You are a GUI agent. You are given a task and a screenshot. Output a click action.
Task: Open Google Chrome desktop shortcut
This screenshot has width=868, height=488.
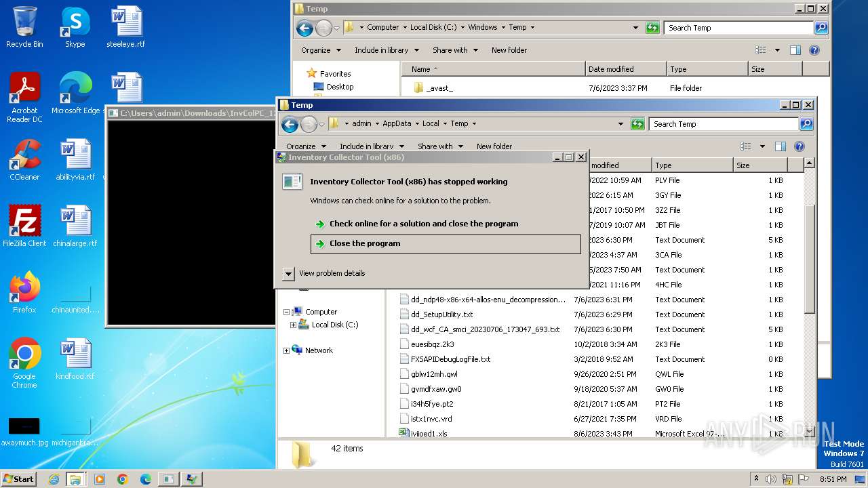[x=24, y=363]
